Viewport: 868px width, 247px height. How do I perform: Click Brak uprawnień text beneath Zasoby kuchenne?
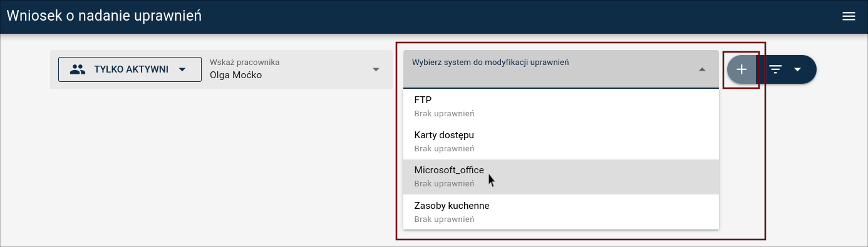click(x=444, y=219)
